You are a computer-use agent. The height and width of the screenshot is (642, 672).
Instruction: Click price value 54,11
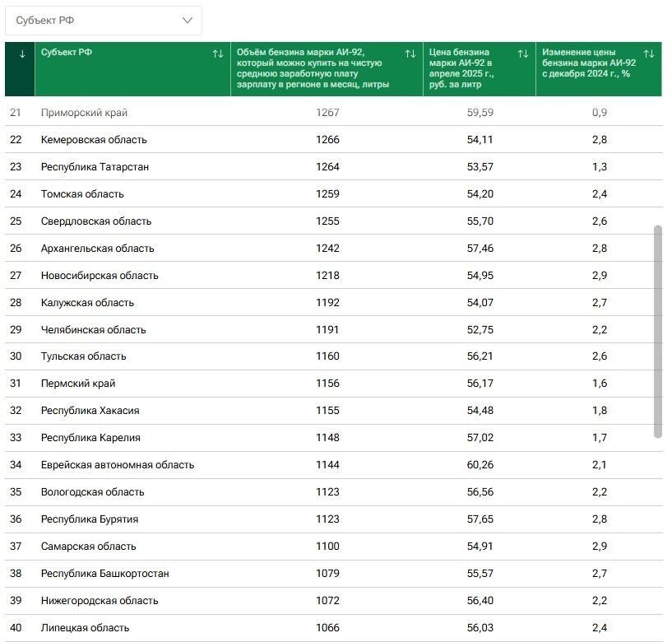pyautogui.click(x=480, y=139)
